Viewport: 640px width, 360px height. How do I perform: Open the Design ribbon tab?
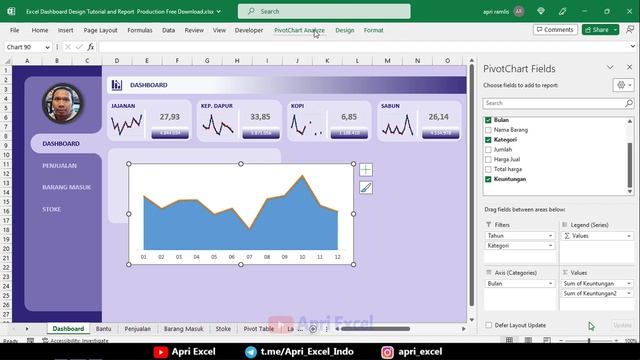[344, 30]
